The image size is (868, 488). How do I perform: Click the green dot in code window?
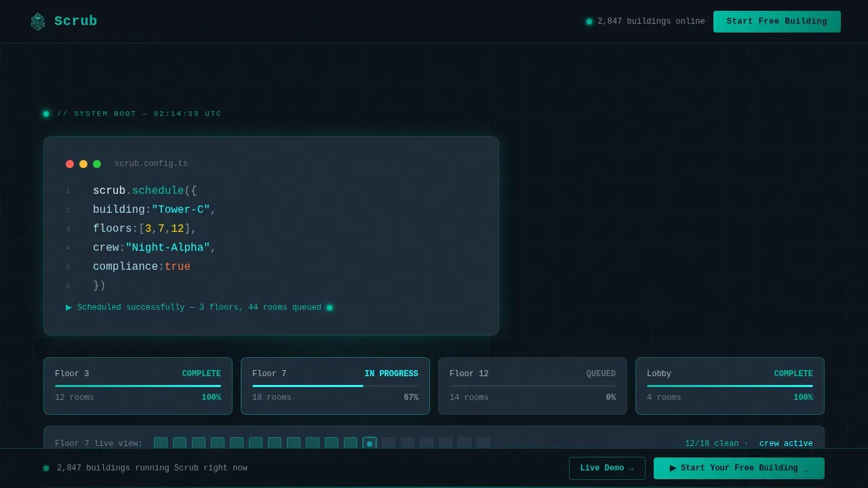97,164
